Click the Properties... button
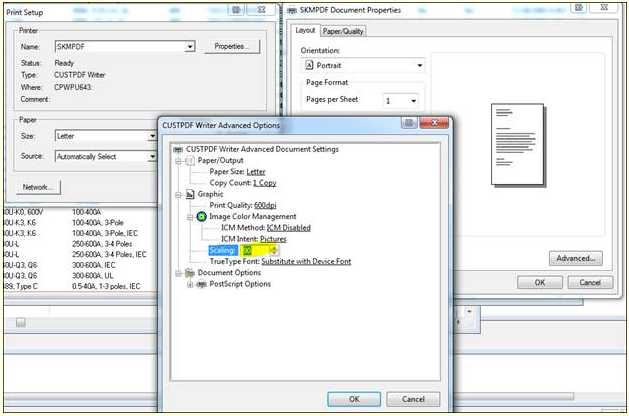The height and width of the screenshot is (416, 629). pos(231,47)
